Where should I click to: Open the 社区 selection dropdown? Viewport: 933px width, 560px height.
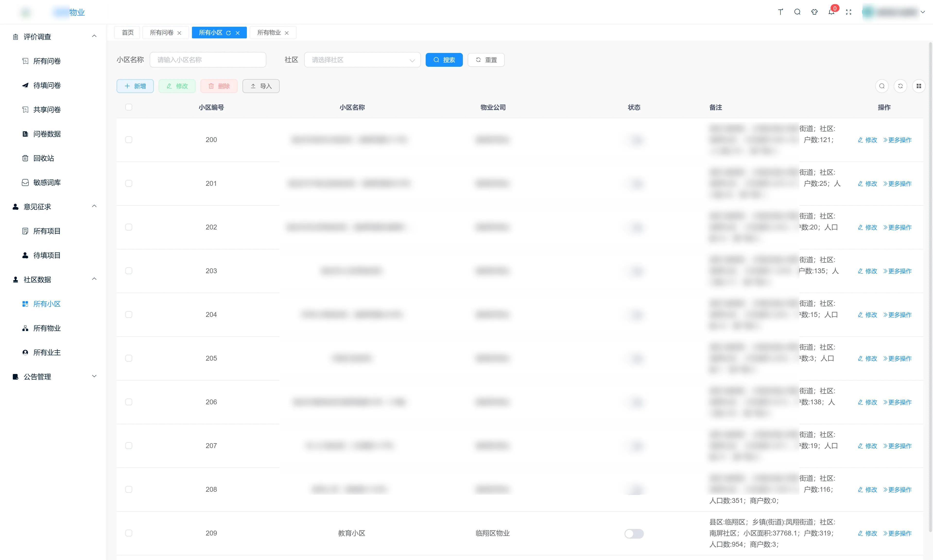[362, 60]
